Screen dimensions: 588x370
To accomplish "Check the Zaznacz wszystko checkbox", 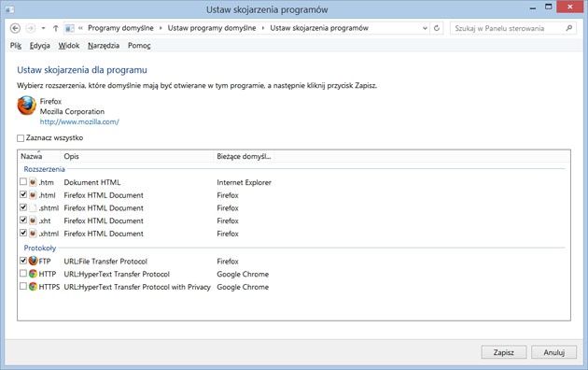I will [21, 138].
